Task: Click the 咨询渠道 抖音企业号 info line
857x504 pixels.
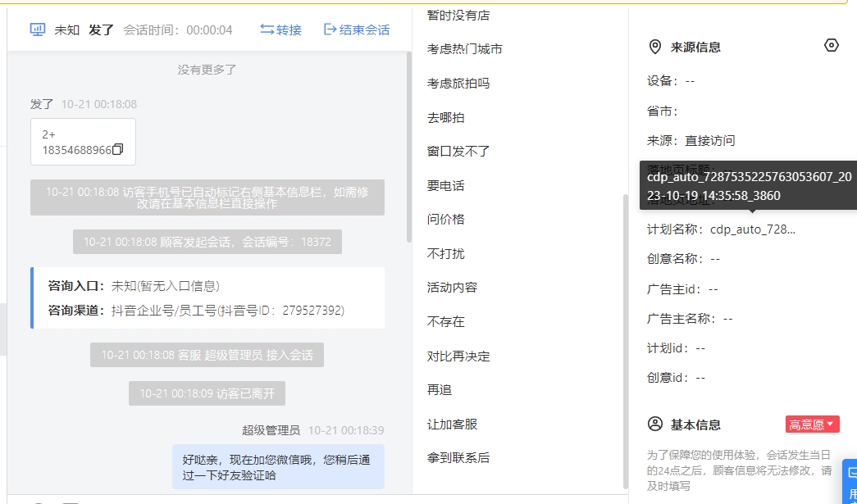Action: (196, 311)
